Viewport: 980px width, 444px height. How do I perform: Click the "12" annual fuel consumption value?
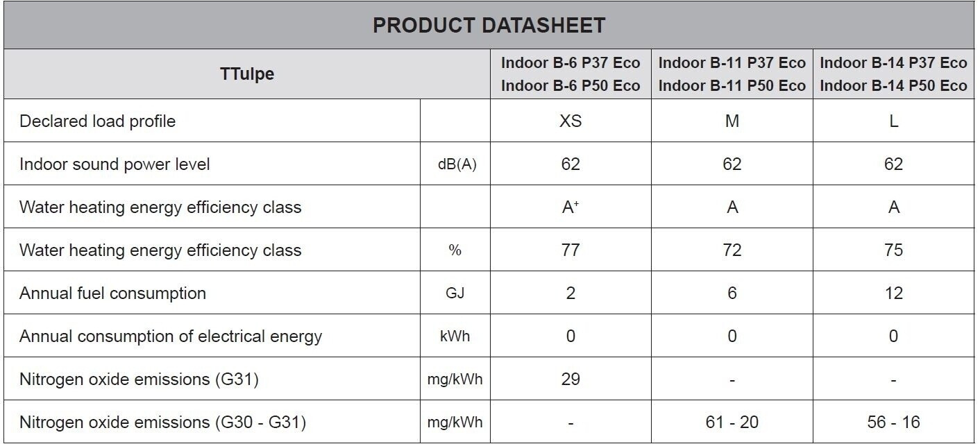pos(893,293)
